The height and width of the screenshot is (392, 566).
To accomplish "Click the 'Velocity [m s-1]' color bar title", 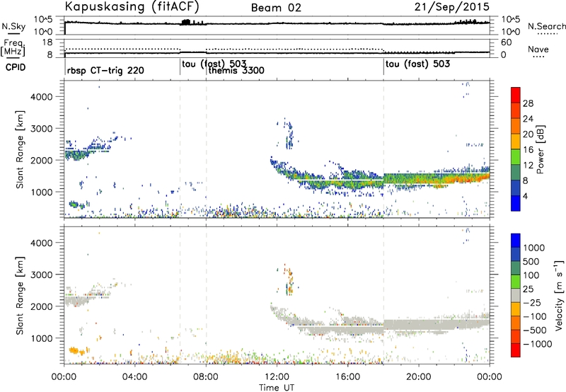I will (x=559, y=295).
